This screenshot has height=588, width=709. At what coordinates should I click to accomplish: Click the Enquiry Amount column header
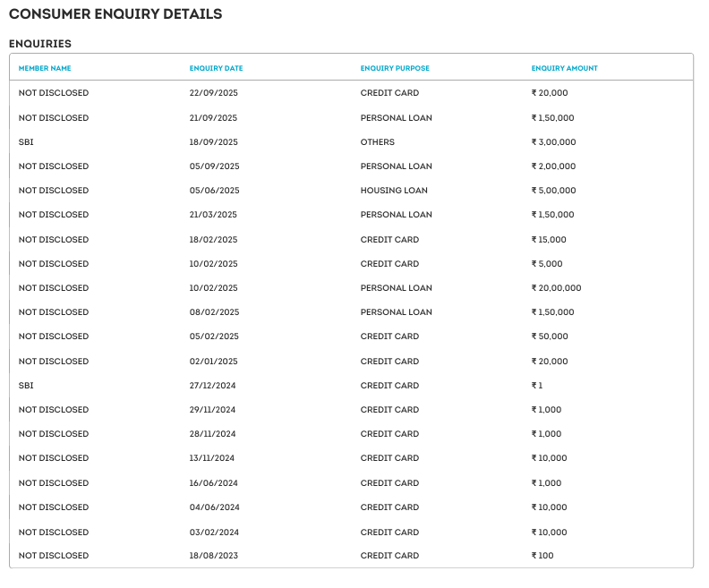point(564,68)
